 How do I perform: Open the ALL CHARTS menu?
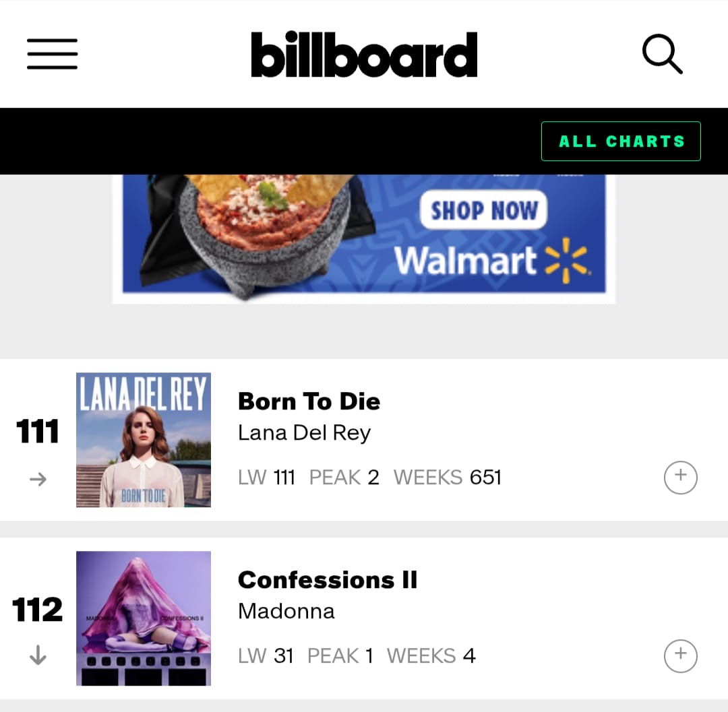click(x=621, y=141)
